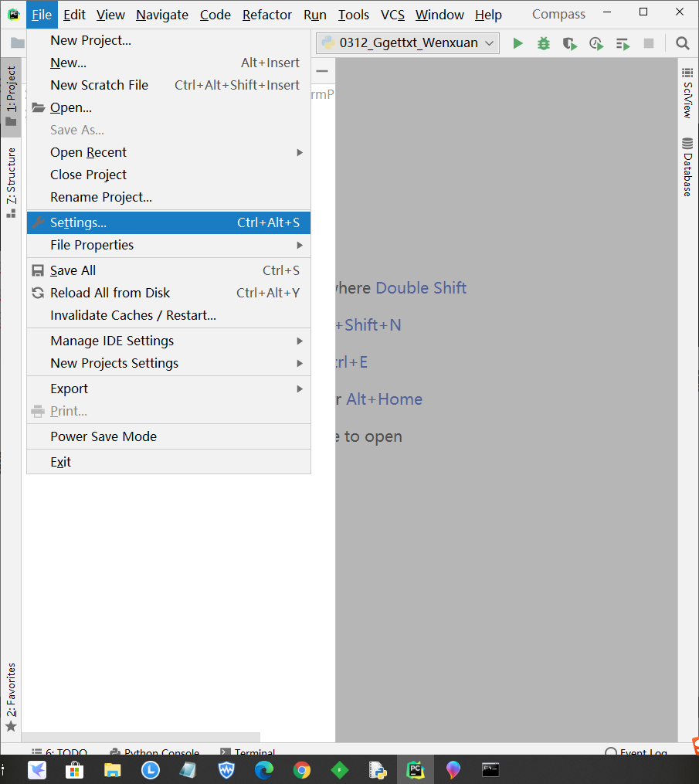Choose New Project... from File menu
699x784 pixels.
168,40
